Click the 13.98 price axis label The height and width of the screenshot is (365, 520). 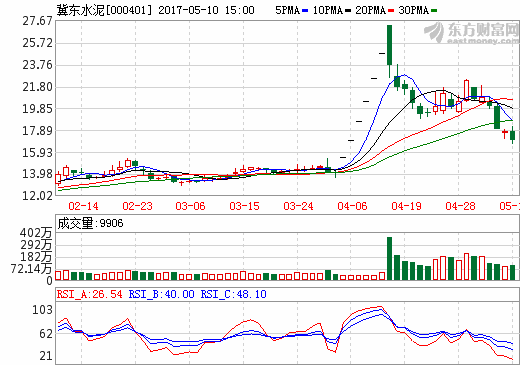click(x=38, y=174)
